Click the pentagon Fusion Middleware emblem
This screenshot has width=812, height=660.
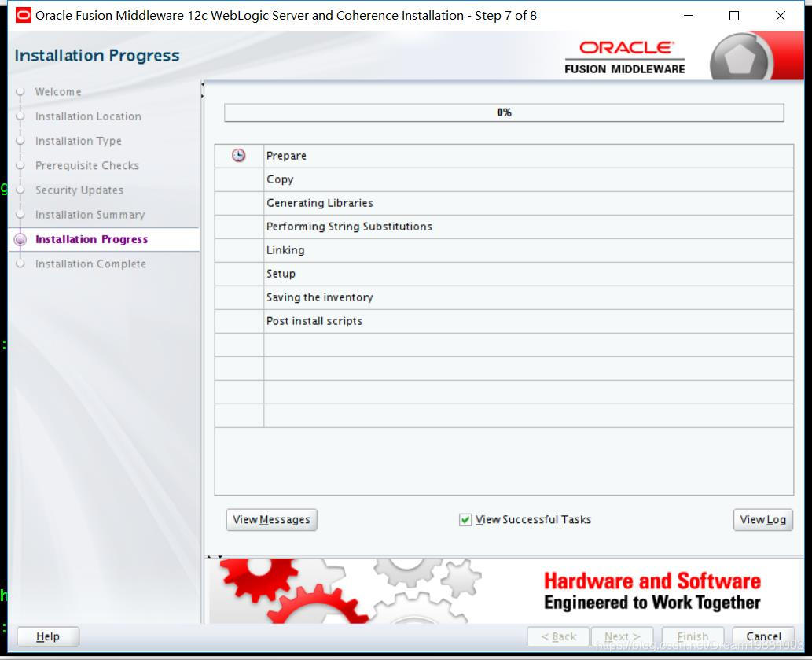coord(740,58)
